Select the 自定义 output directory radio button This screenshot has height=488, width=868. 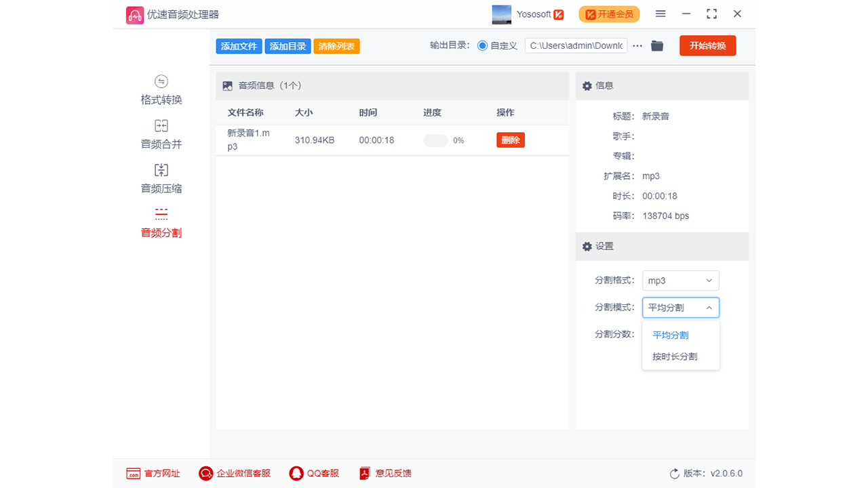(481, 45)
